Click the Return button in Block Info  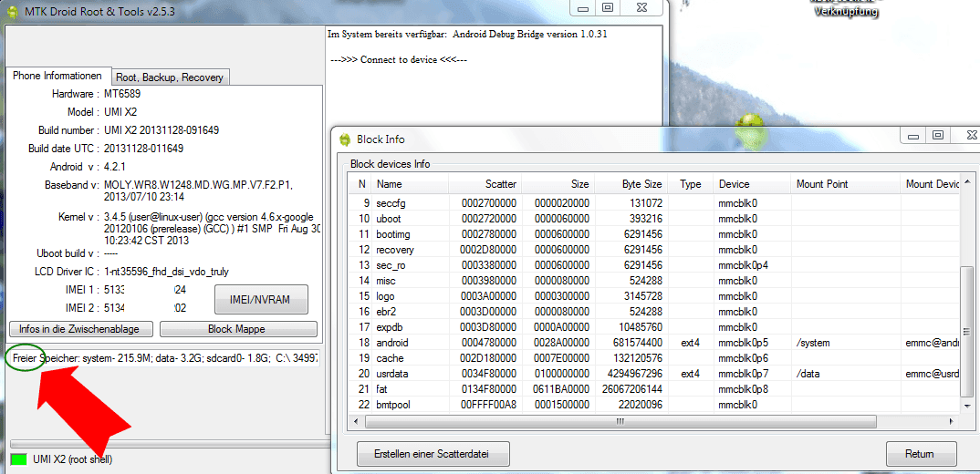tap(922, 453)
